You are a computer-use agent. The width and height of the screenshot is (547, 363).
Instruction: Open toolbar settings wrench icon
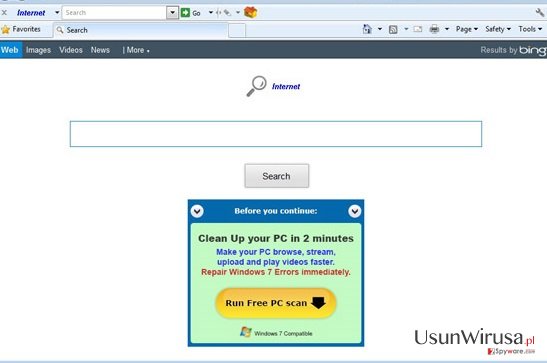click(x=540, y=13)
